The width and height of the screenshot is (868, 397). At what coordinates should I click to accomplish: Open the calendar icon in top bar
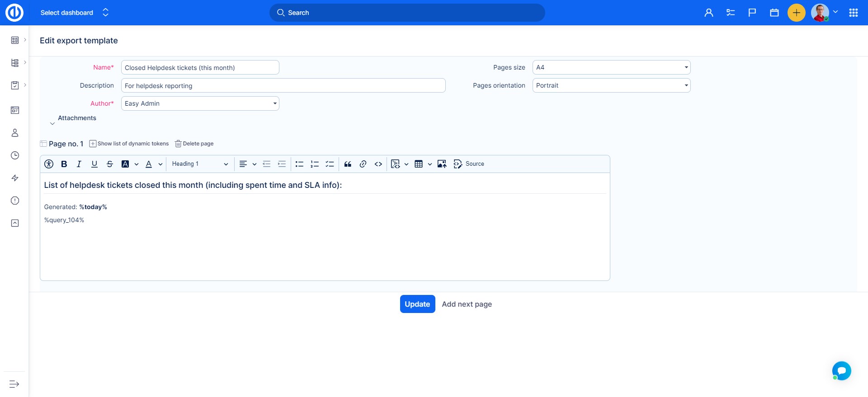click(x=774, y=13)
